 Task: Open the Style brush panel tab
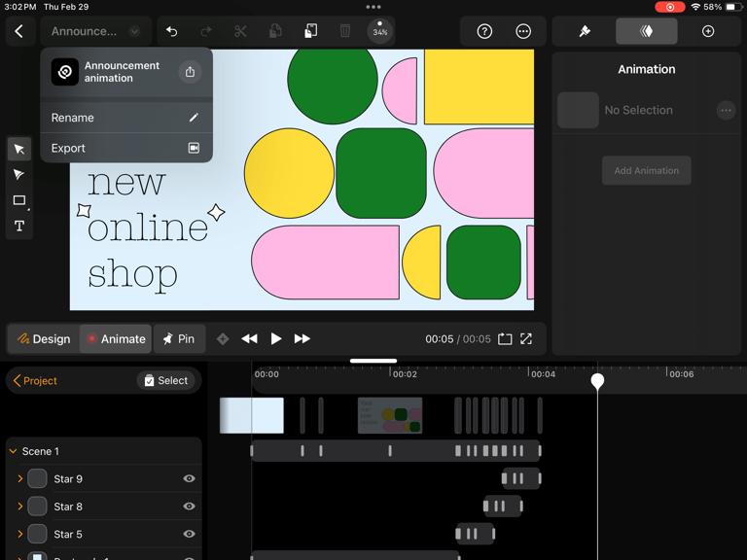coord(585,31)
